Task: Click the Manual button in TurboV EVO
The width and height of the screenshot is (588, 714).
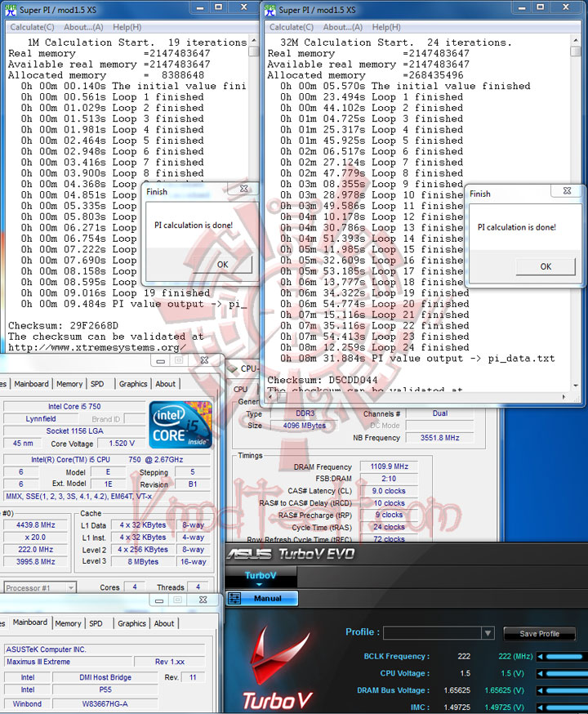Action: pos(262,598)
